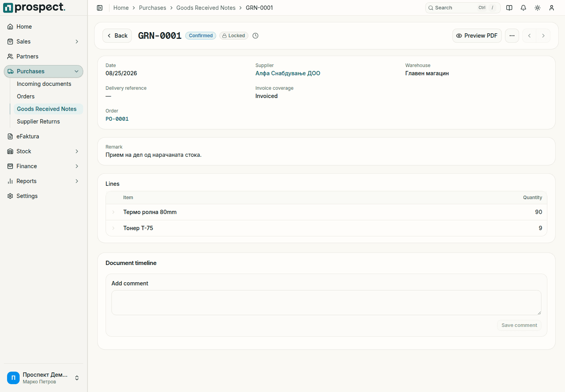Image resolution: width=565 pixels, height=392 pixels.
Task: Open Supplier Returns submenu
Action: click(48, 122)
